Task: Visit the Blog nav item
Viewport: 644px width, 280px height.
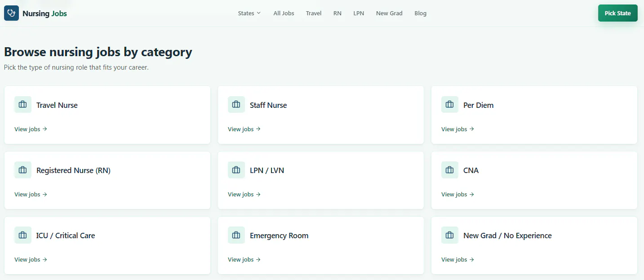Action: (421, 13)
